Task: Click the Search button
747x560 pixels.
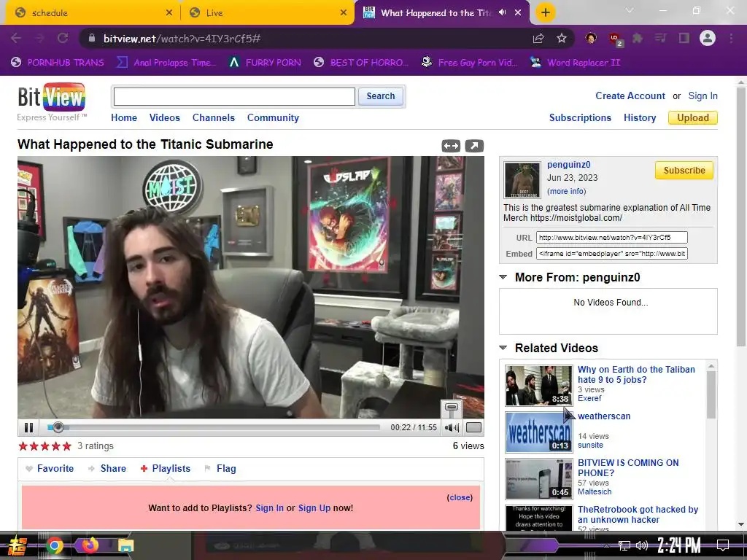Action: pos(380,96)
